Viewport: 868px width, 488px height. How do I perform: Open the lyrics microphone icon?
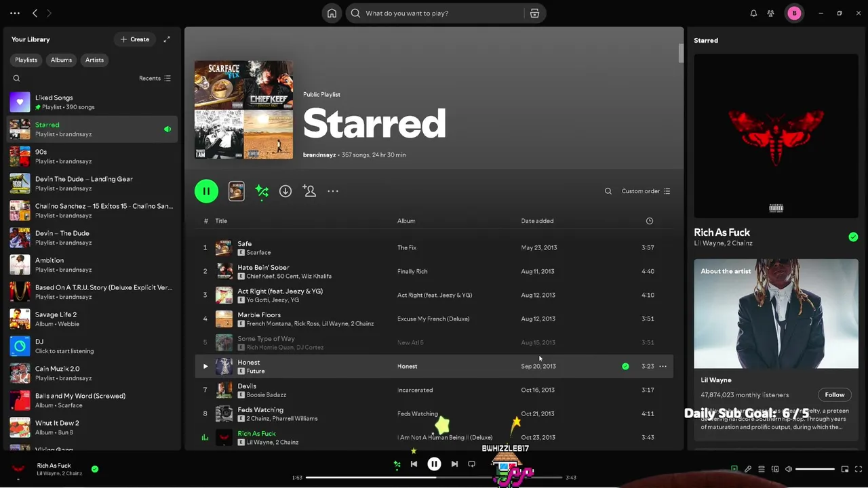(748, 469)
